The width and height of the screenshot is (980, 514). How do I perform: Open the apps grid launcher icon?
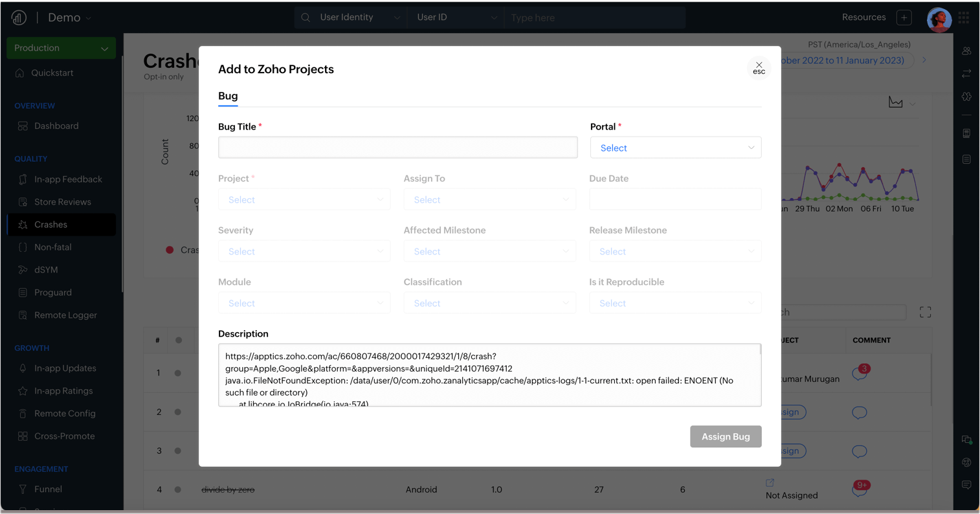click(x=964, y=18)
